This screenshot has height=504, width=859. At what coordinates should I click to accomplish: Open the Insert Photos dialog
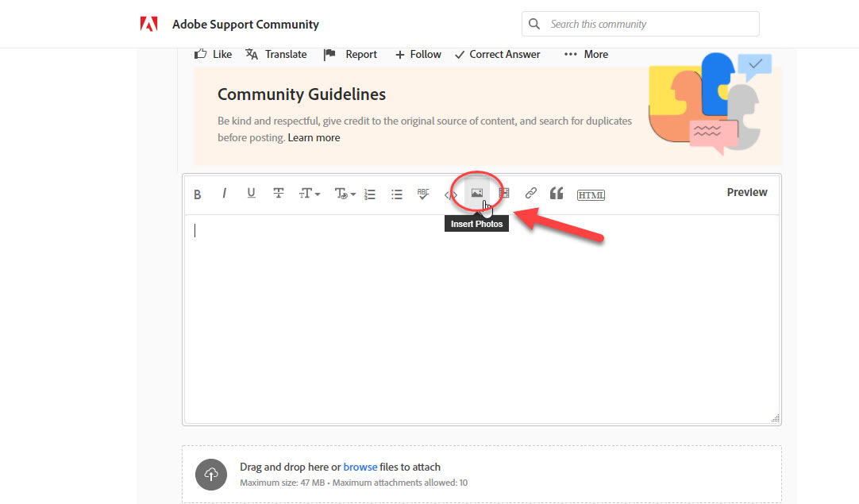coord(477,193)
